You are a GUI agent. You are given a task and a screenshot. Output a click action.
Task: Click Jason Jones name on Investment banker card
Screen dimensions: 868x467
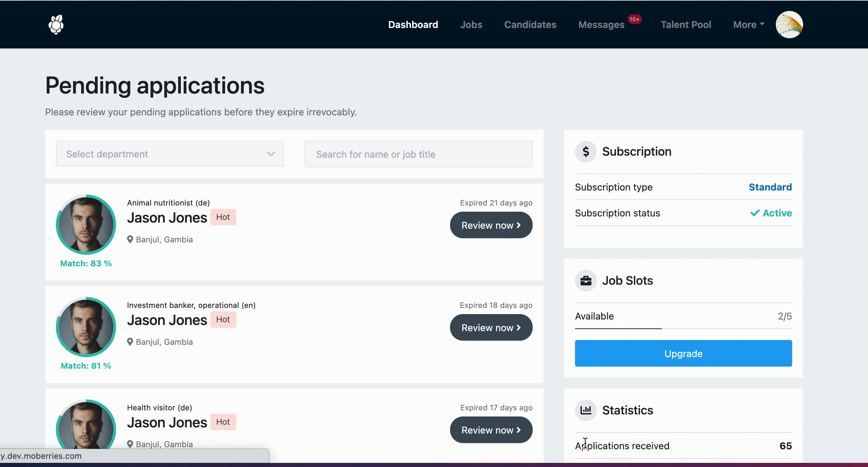click(x=167, y=320)
